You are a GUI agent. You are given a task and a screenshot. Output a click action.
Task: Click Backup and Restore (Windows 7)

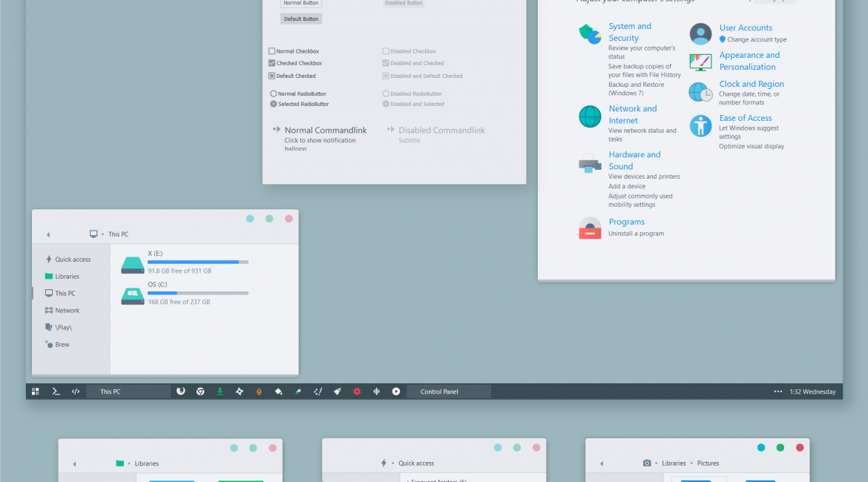tap(636, 89)
